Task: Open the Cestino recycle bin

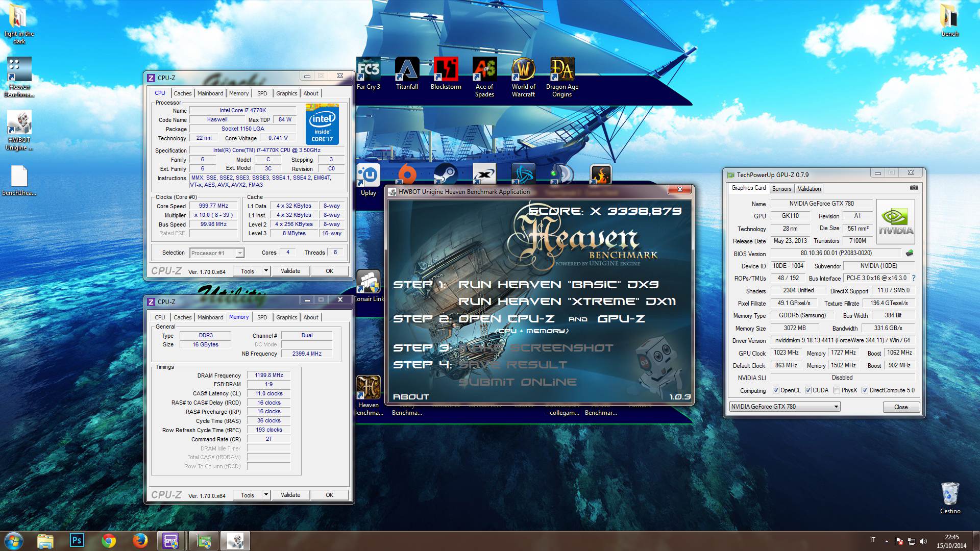Action: 950,498
